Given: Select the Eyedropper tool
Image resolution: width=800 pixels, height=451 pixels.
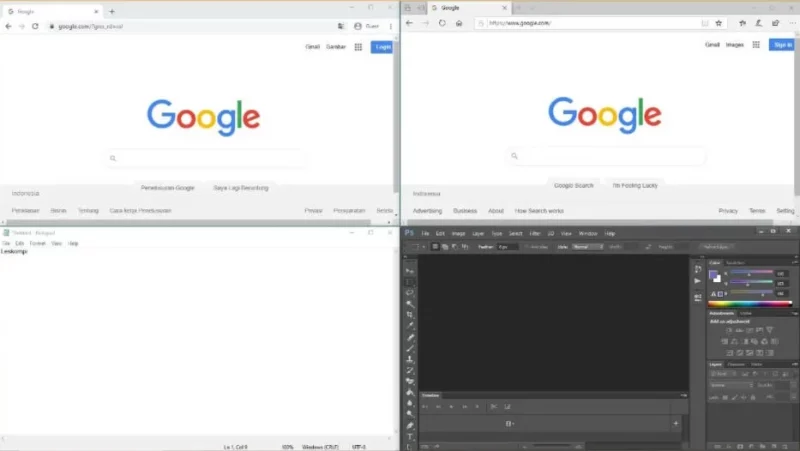Looking at the screenshot, I should [410, 326].
